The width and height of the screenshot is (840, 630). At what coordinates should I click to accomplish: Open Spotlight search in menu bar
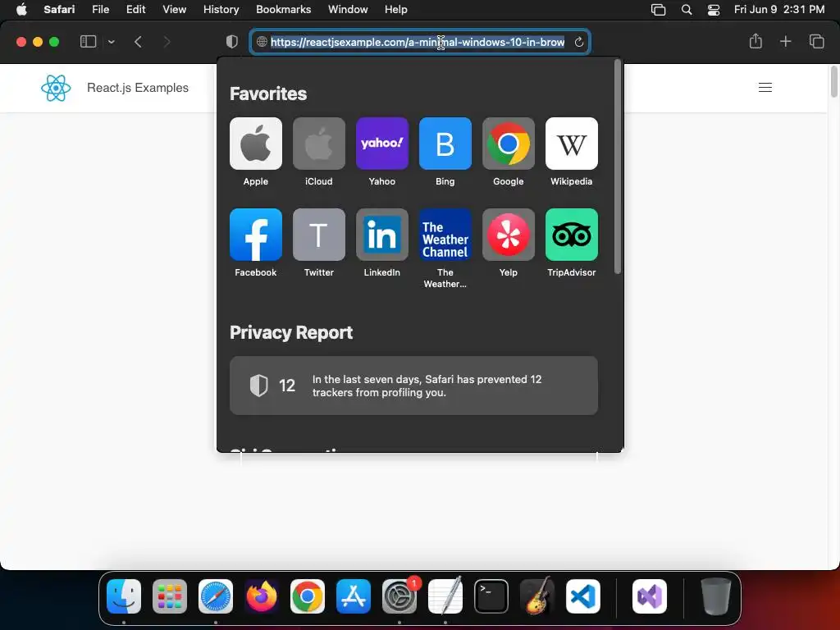[x=687, y=10]
